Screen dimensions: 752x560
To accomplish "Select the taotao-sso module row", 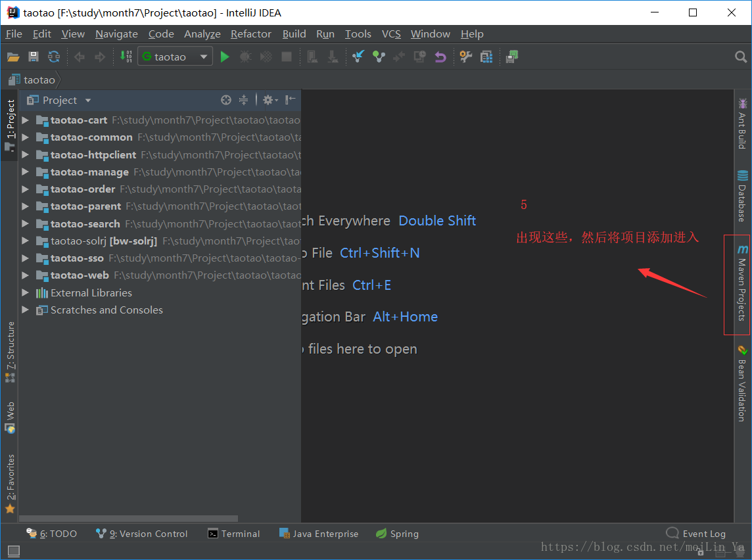I will [160, 258].
